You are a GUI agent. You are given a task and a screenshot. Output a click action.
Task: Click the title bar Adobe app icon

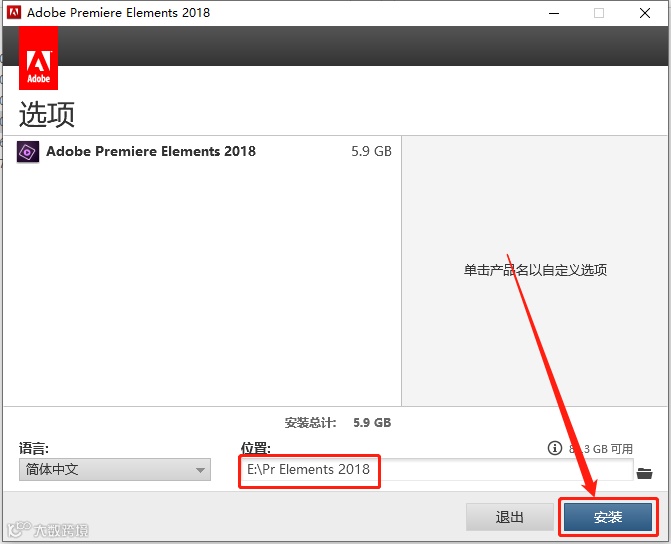(14, 12)
